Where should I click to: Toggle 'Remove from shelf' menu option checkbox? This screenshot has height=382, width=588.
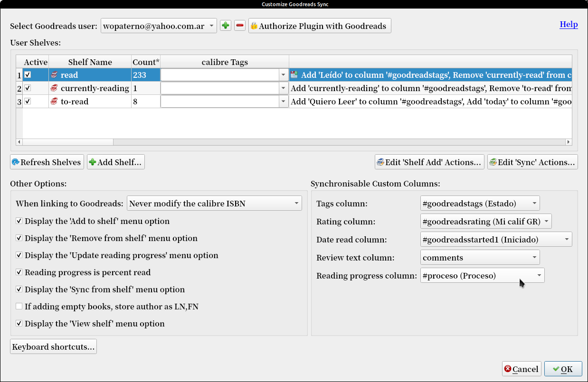coord(19,238)
